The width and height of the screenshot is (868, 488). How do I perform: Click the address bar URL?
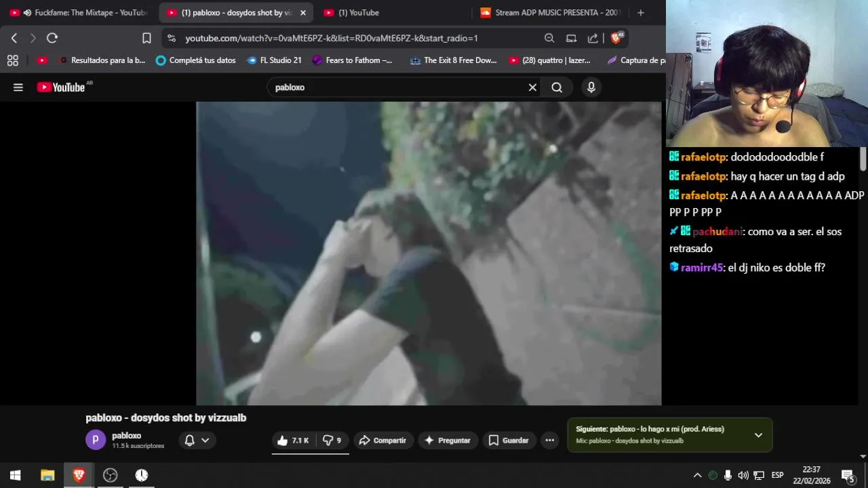click(332, 39)
